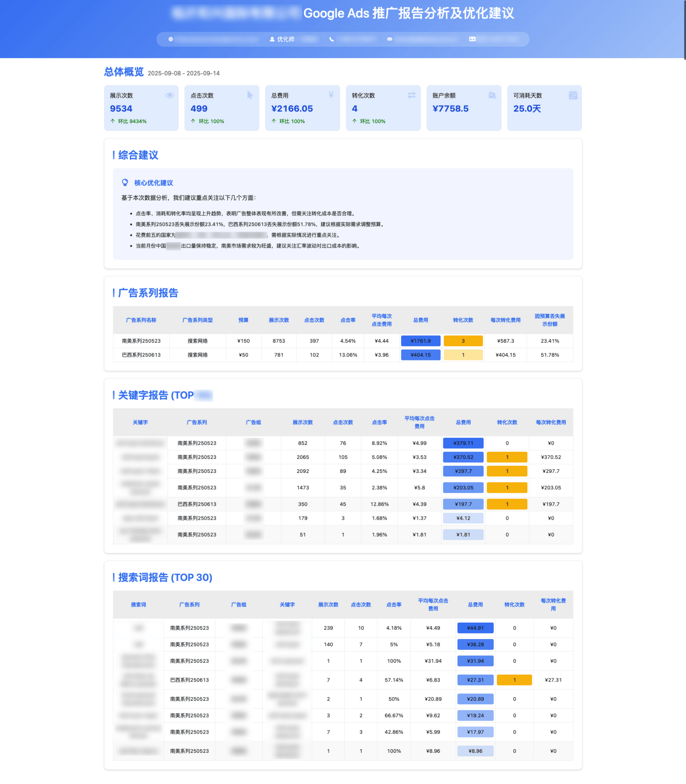
Task: Click the phone icon in header bar
Action: [332, 39]
